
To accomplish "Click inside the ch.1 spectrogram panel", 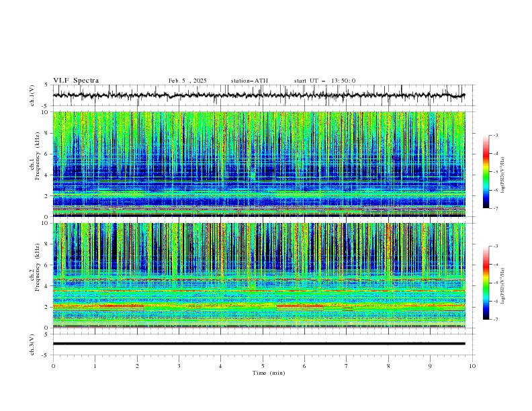I will pyautogui.click(x=259, y=164).
